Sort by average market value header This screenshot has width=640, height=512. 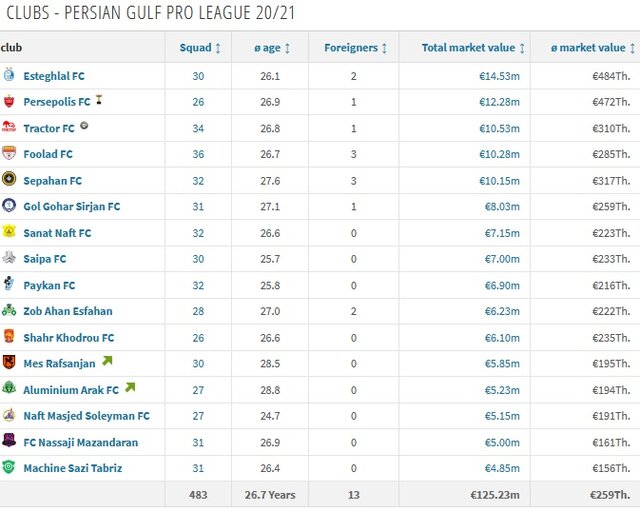pyautogui.click(x=592, y=47)
